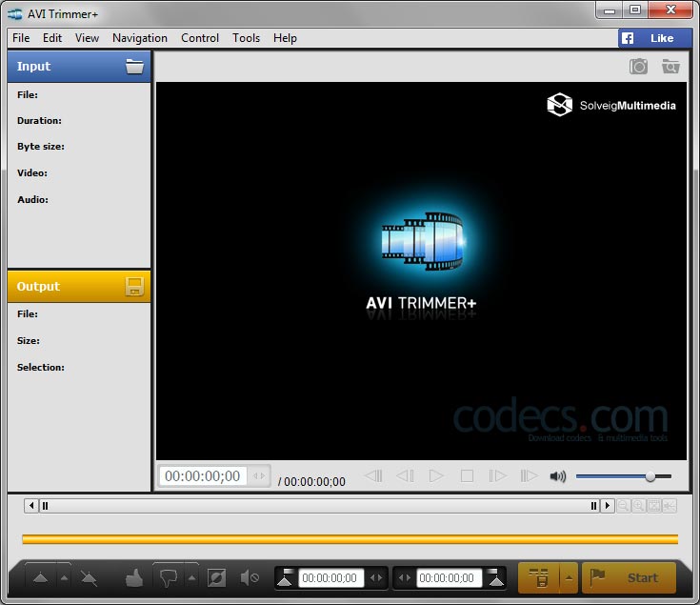Click the fit timeline to window icon
The height and width of the screenshot is (605, 700).
tap(654, 506)
